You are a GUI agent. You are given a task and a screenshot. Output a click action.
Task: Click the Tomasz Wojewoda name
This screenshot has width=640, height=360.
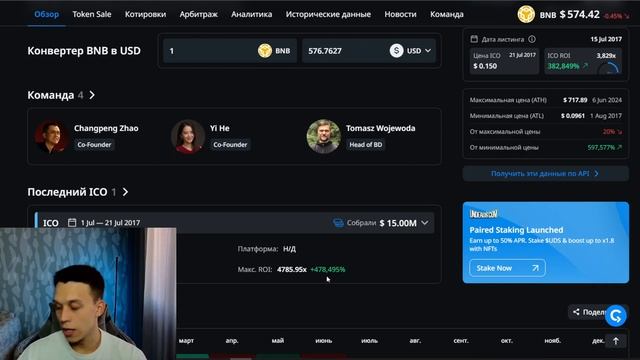point(380,128)
